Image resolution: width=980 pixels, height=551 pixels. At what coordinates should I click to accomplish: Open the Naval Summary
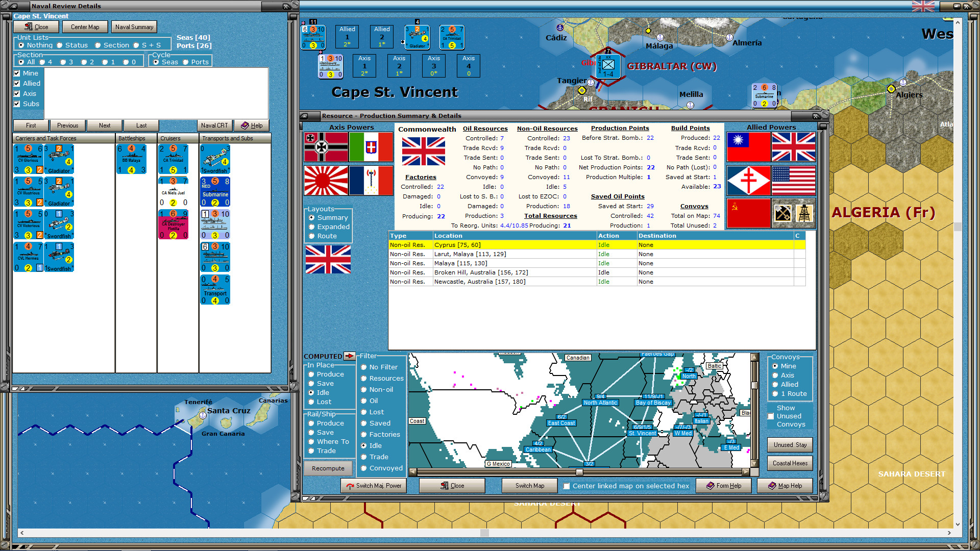pos(134,27)
